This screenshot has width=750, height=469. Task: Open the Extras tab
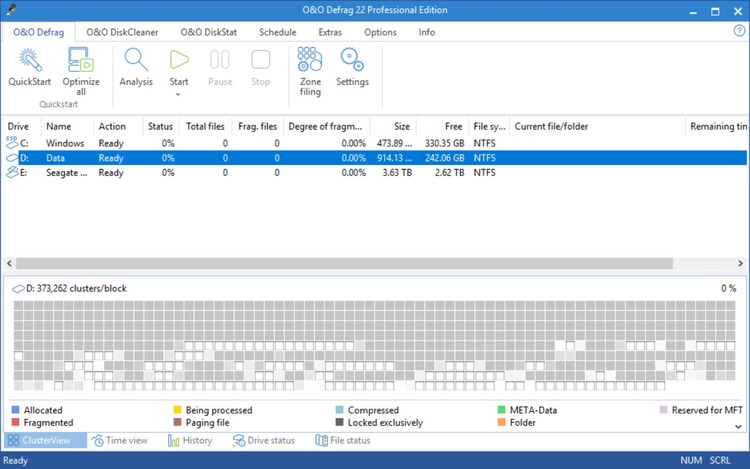click(330, 32)
